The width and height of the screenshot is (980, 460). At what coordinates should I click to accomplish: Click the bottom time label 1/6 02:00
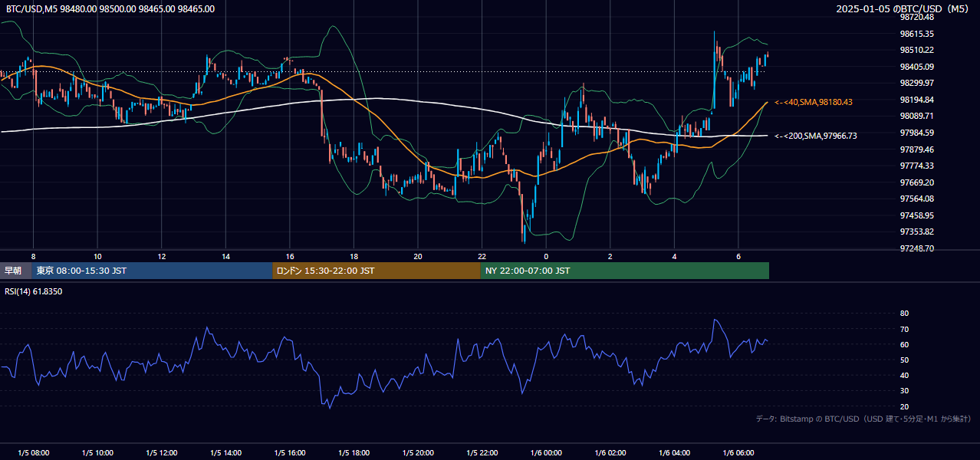(x=610, y=453)
